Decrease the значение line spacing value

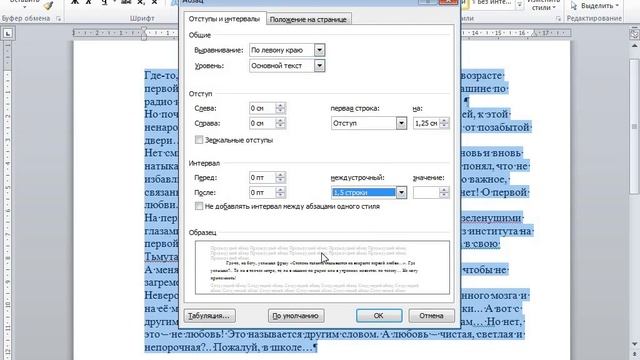coord(444,196)
